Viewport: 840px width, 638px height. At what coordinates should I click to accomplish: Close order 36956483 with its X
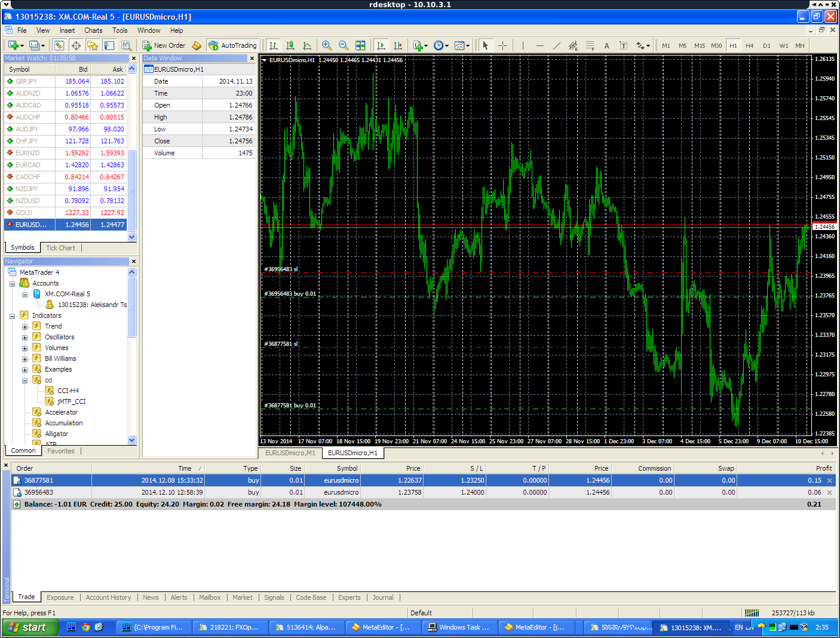829,492
